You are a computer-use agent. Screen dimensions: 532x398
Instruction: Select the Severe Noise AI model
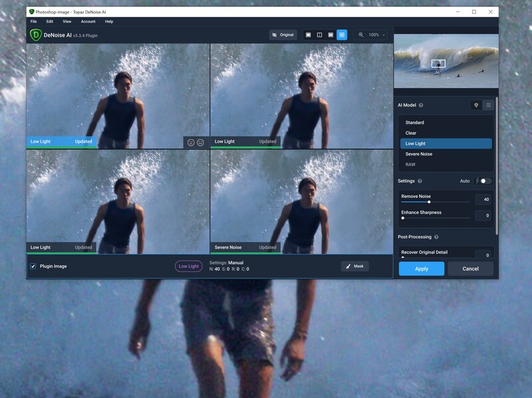(446, 154)
